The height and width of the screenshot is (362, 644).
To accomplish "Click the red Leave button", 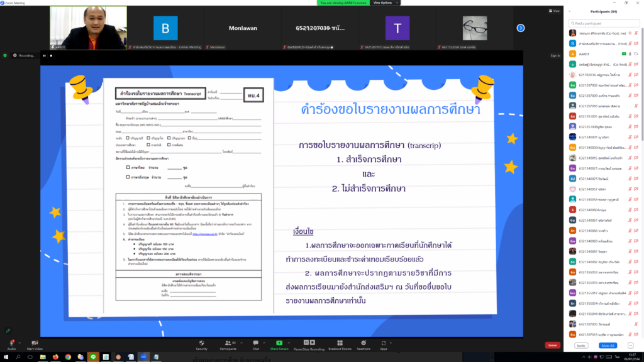I will 552,346.
